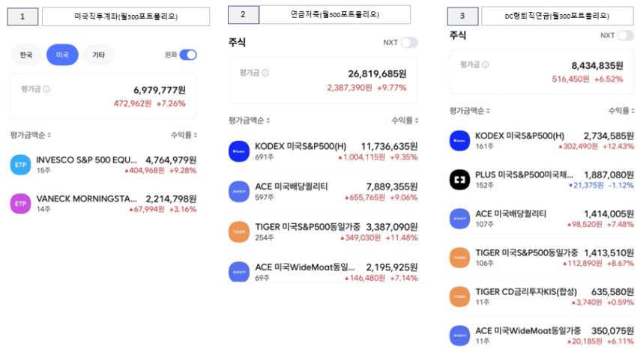Click the TIGER CD금리투자KIS orange icon
This screenshot has width=643, height=364.
459,297
